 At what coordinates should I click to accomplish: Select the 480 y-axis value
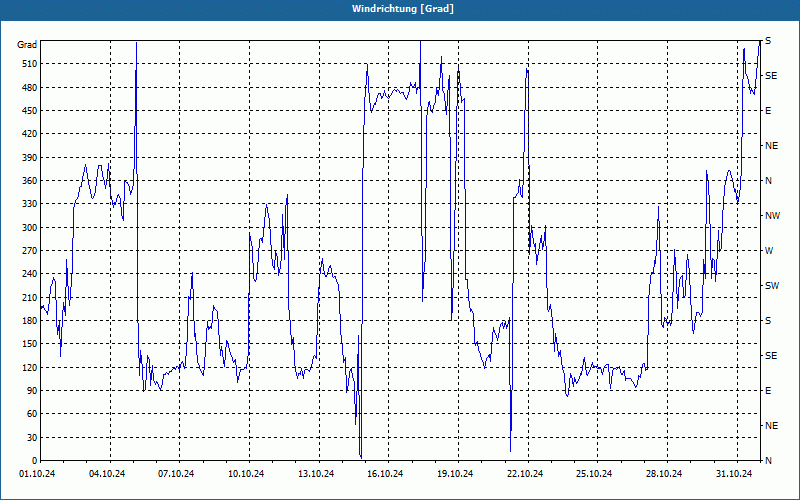coord(30,87)
